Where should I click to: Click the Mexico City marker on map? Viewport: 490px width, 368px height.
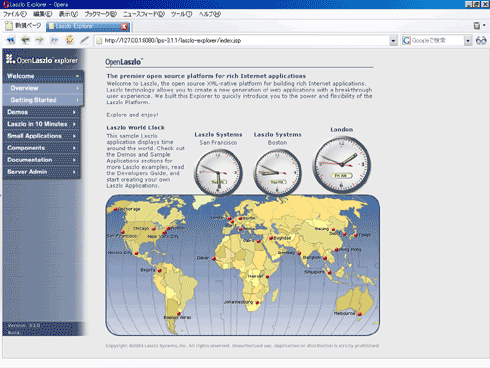[136, 253]
